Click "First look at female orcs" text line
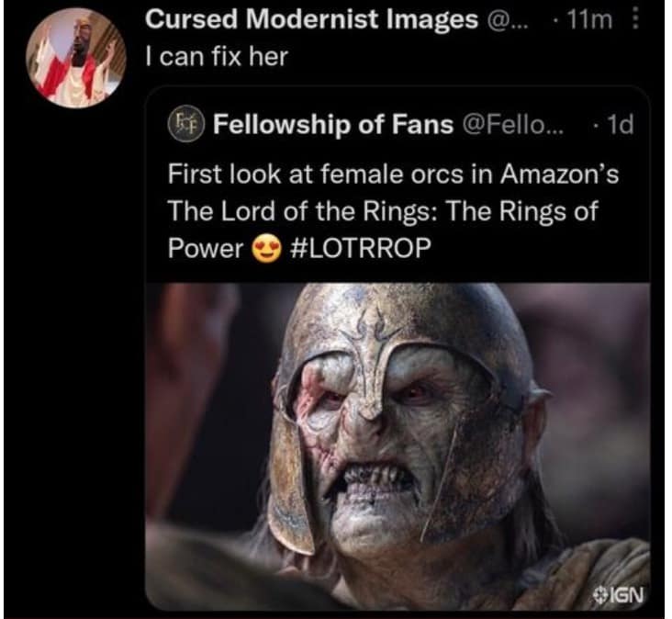The width and height of the screenshot is (672, 619). click(393, 174)
